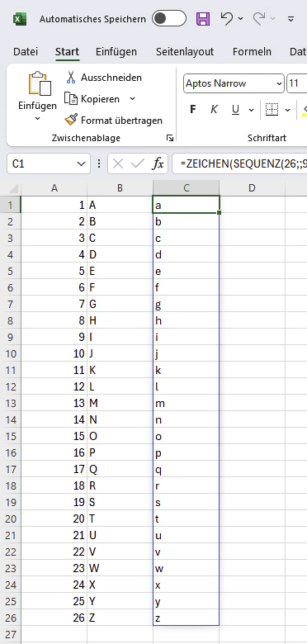This screenshot has height=644, width=307.
Task: Expand the Einfügen paste options arrow
Action: [x=37, y=118]
